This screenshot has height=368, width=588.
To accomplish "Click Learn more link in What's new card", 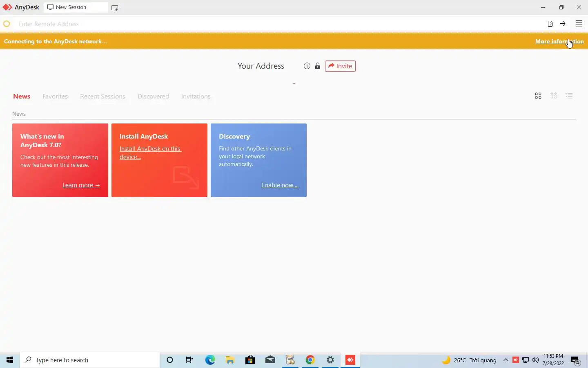I will tap(81, 185).
